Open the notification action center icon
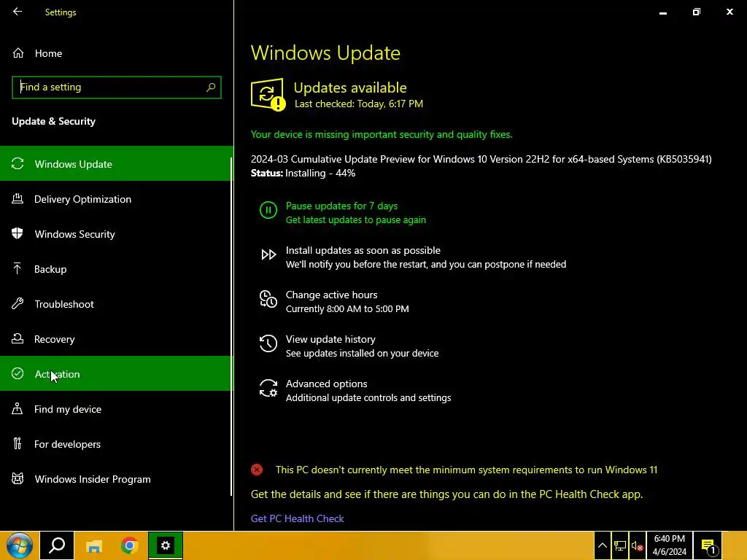Viewport: 747px width, 560px height. tap(708, 545)
